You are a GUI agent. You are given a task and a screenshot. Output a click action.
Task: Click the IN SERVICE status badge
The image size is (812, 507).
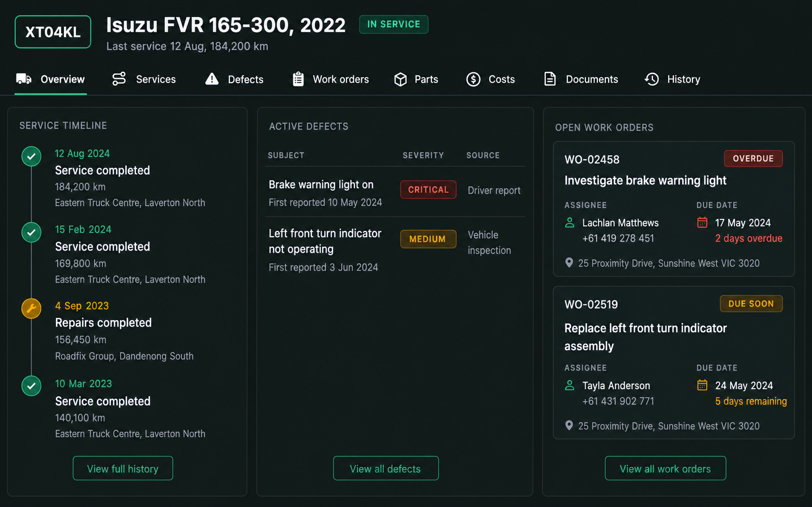tap(394, 24)
